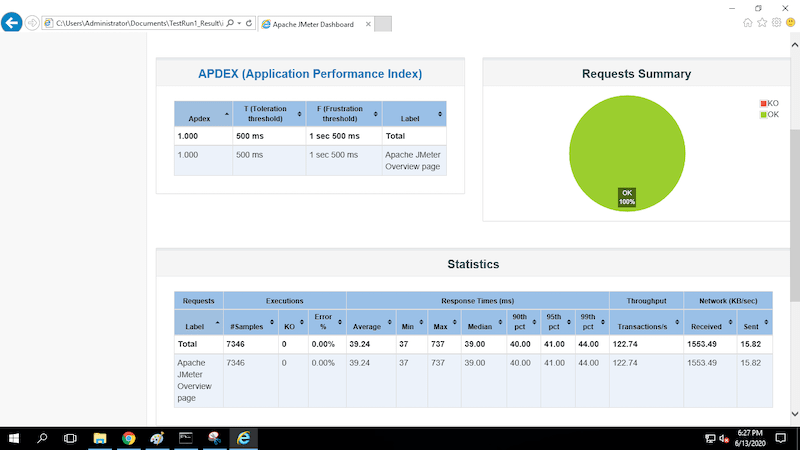800x450 pixels.
Task: Open the APDEX (Application Performance Index) heading link
Action: 310,74
